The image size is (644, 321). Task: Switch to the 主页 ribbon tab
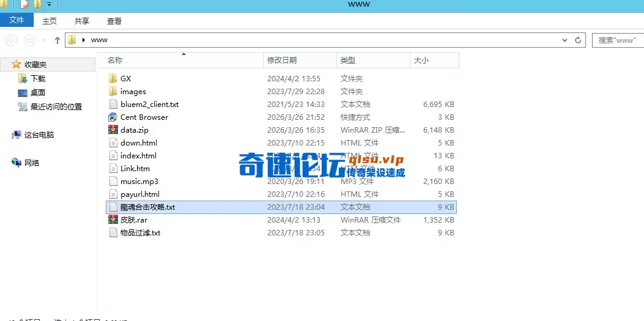click(50, 21)
